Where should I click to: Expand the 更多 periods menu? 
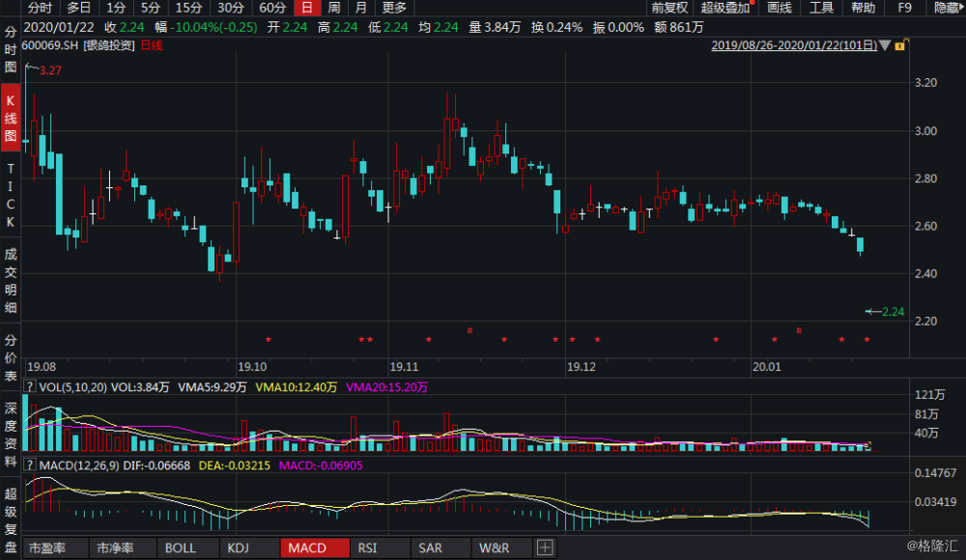pyautogui.click(x=394, y=8)
